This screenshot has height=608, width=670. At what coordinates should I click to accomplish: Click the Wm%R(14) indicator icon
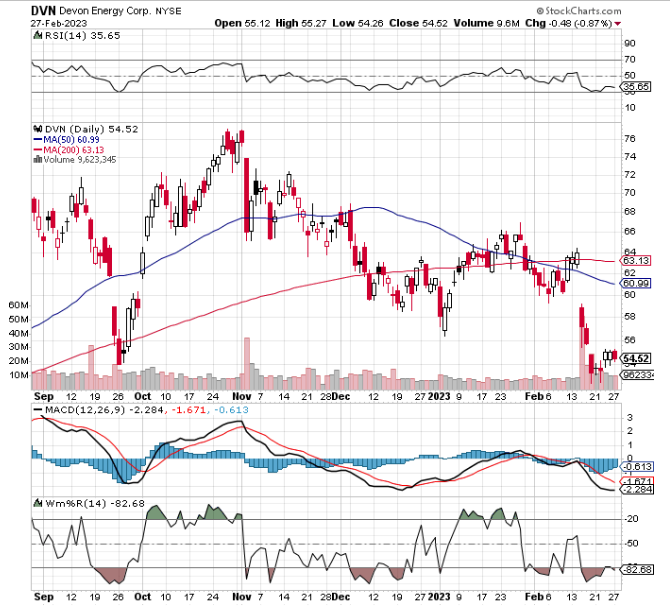click(38, 503)
